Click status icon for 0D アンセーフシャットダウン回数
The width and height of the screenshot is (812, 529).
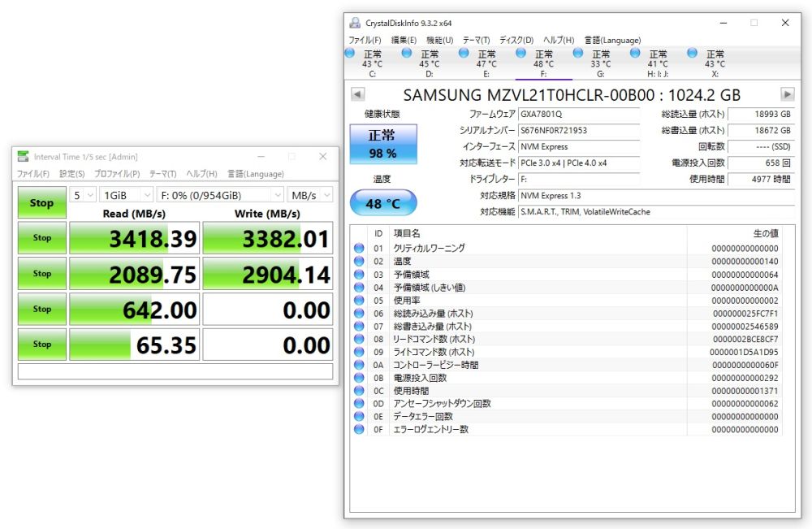[359, 403]
